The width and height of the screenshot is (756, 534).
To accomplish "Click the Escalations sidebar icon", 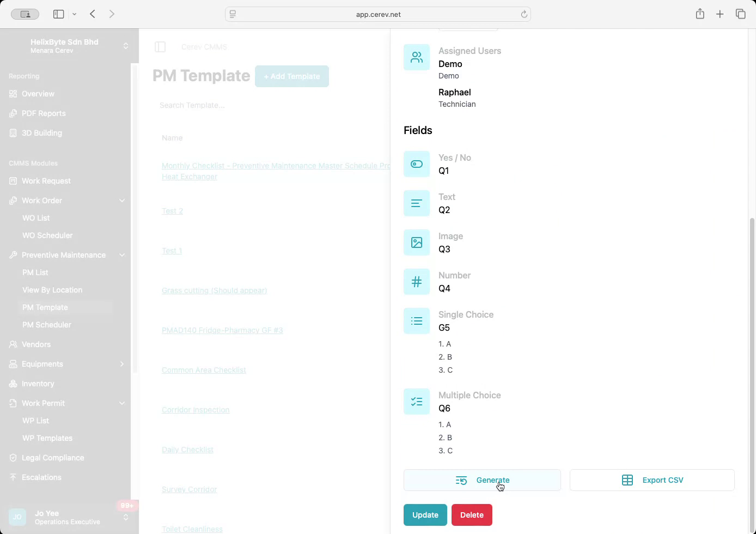I will pos(13,477).
